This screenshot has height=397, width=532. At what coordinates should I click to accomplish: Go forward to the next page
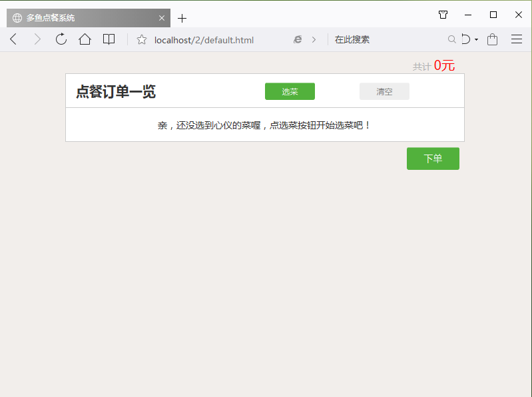37,39
